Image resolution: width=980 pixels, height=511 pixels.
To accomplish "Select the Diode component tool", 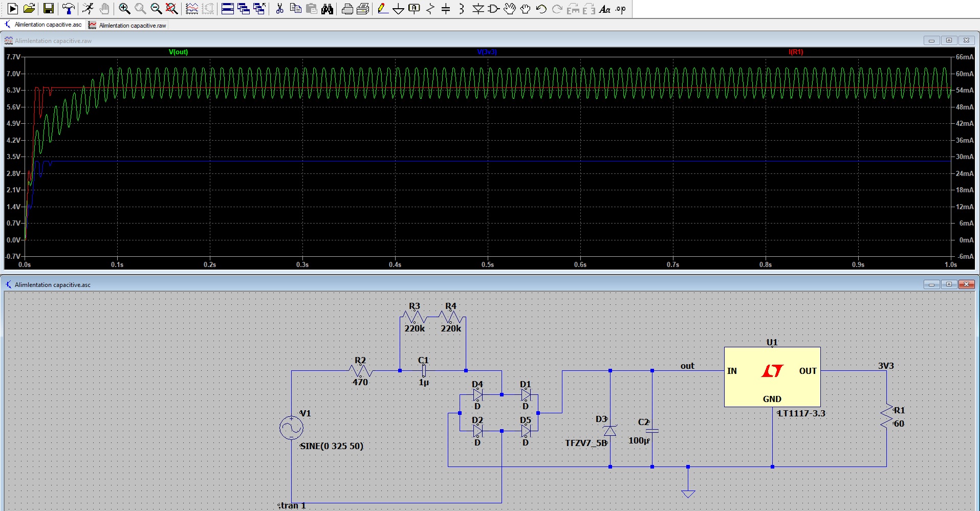I will 478,9.
